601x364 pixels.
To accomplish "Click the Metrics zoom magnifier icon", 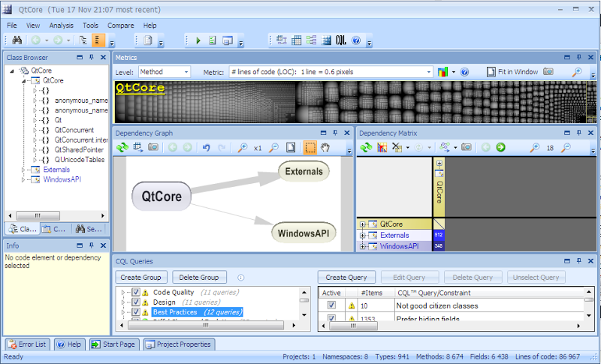I will click(x=577, y=71).
